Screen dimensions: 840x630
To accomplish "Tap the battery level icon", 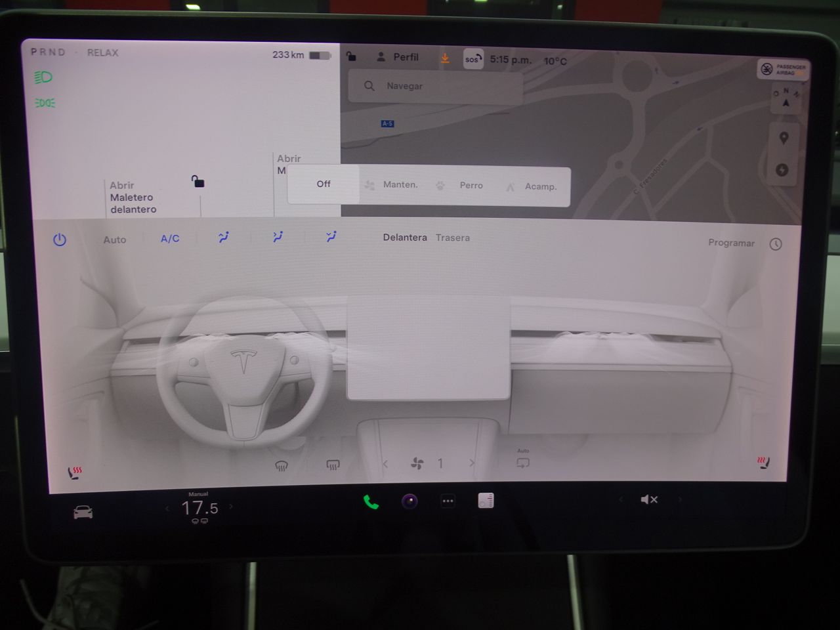I will pyautogui.click(x=320, y=56).
